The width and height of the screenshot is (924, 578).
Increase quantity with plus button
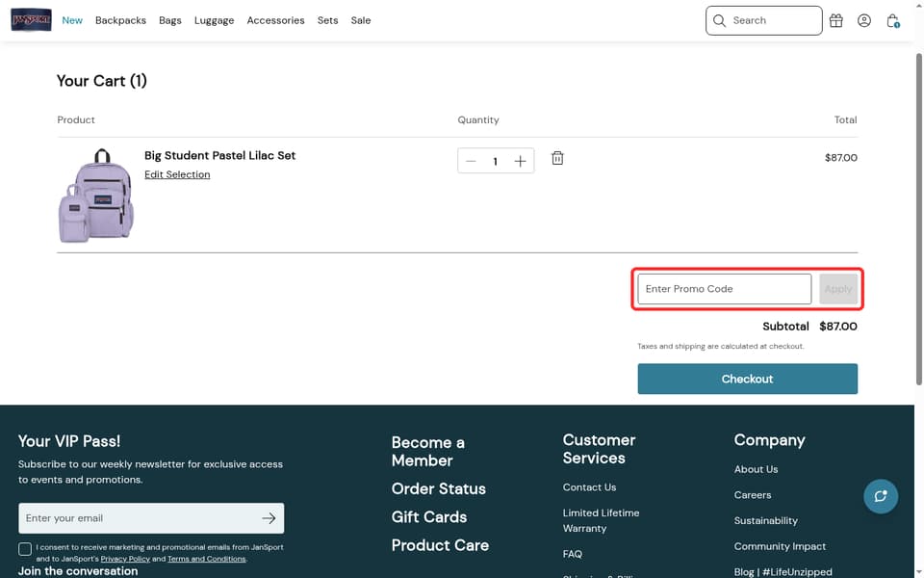520,161
